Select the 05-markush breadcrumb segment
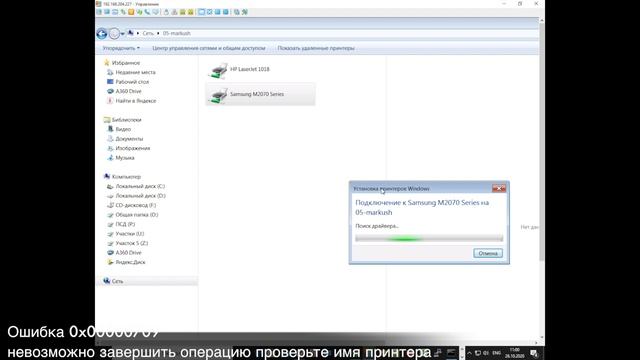The image size is (640, 360). pos(176,33)
